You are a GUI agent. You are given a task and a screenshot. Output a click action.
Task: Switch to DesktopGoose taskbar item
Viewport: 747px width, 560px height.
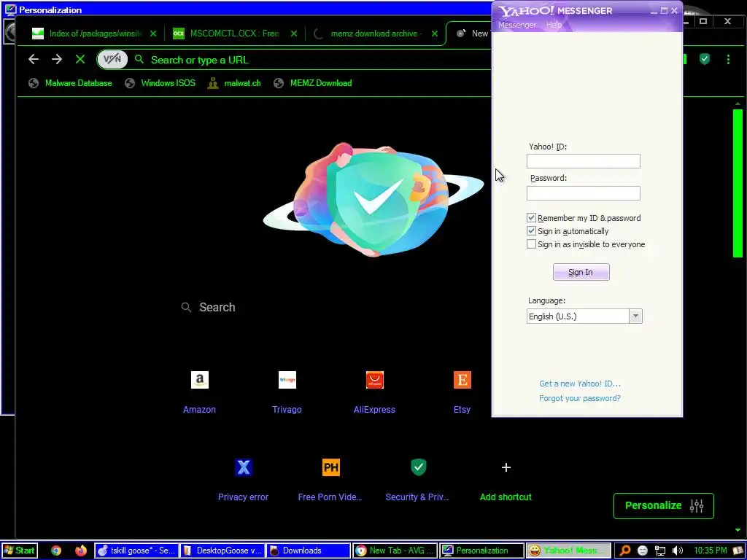222,551
